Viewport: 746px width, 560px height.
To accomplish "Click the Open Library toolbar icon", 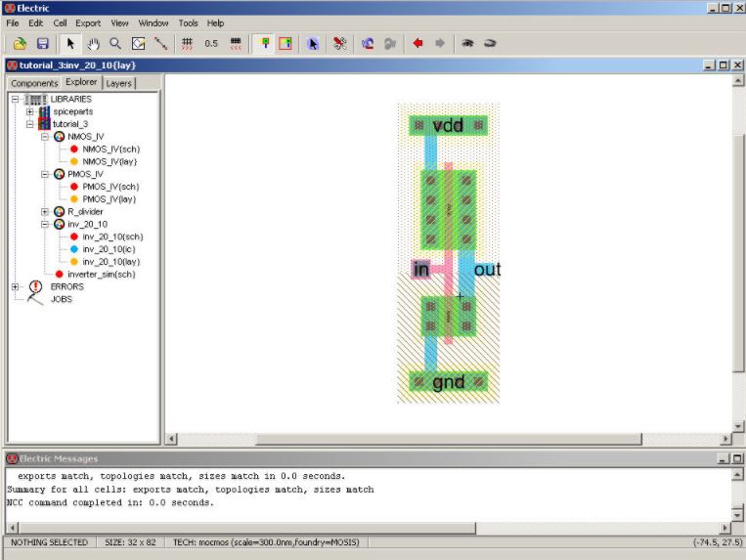I will click(20, 43).
